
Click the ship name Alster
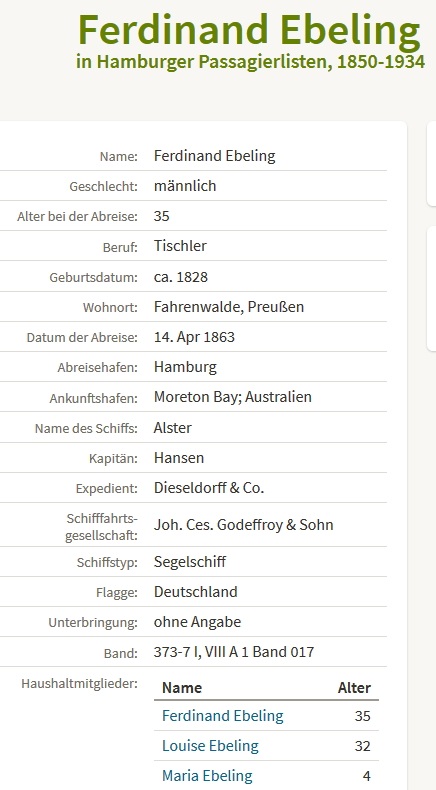[x=172, y=428]
